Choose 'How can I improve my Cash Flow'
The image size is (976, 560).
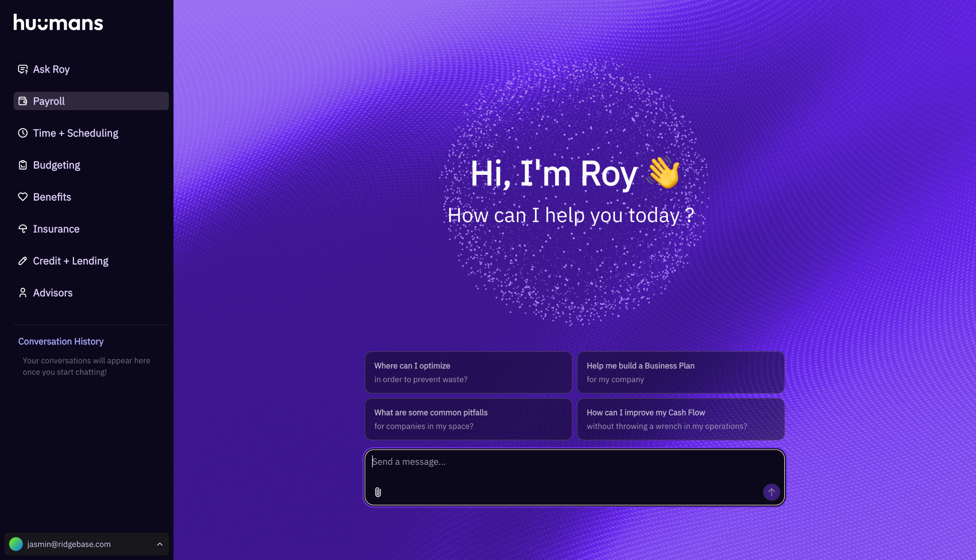(681, 419)
